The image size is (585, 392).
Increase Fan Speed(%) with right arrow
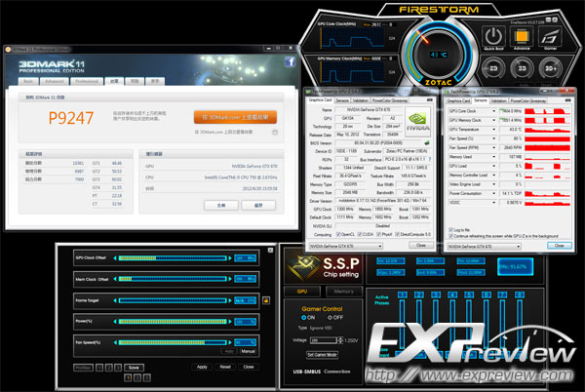click(230, 342)
